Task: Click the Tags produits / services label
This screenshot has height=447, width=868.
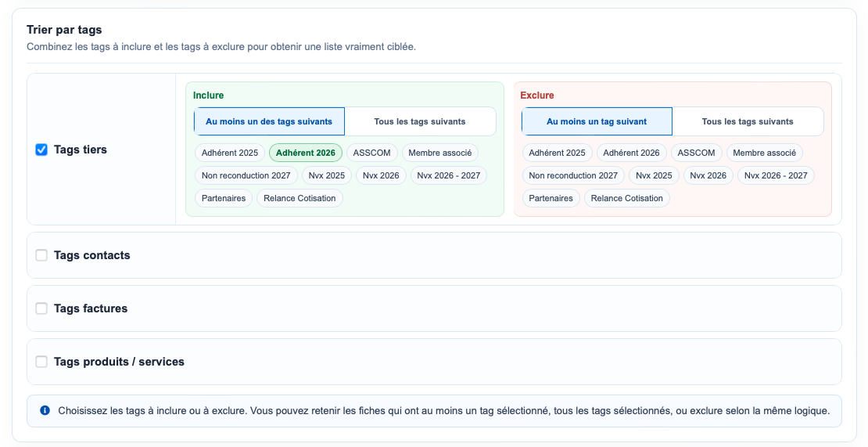Action: pos(119,362)
